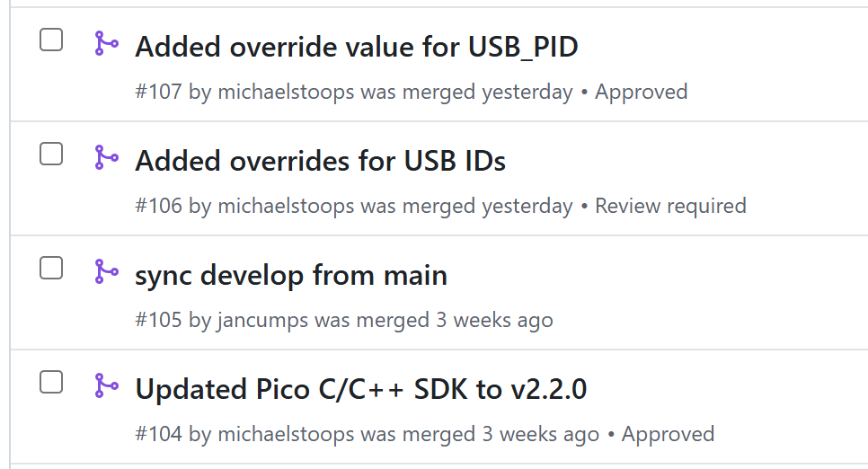Click the merged icon next to sync develop from main

pos(106,271)
